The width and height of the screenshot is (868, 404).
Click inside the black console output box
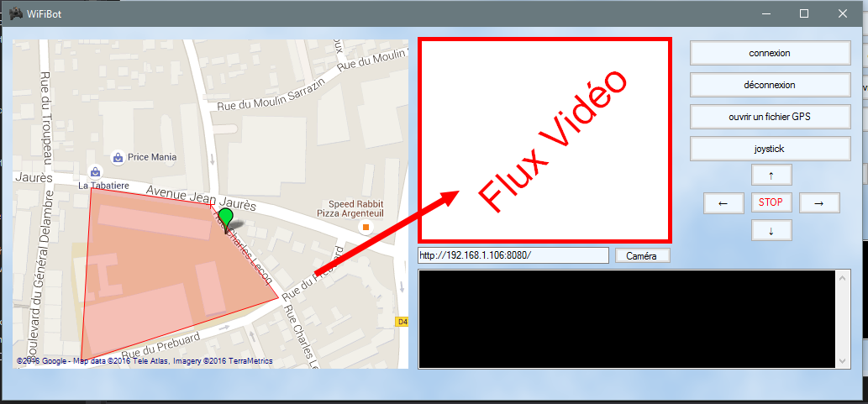point(627,319)
